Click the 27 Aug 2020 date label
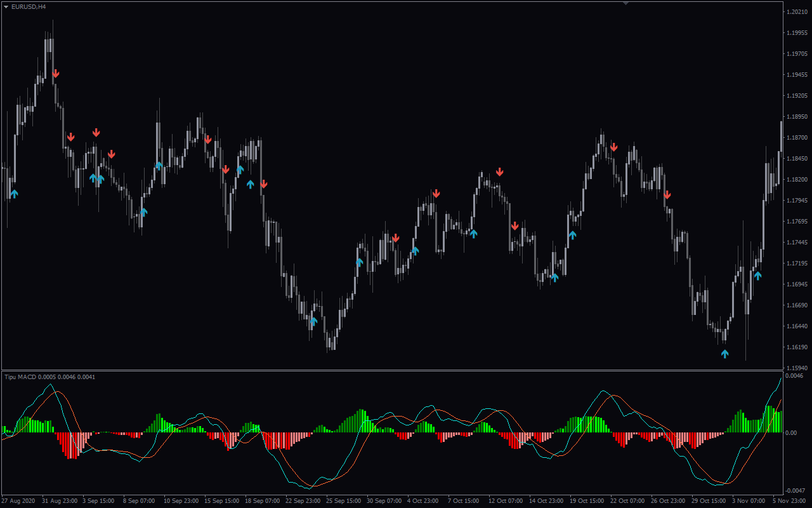Viewport: 812px width, 508px height. tap(19, 501)
